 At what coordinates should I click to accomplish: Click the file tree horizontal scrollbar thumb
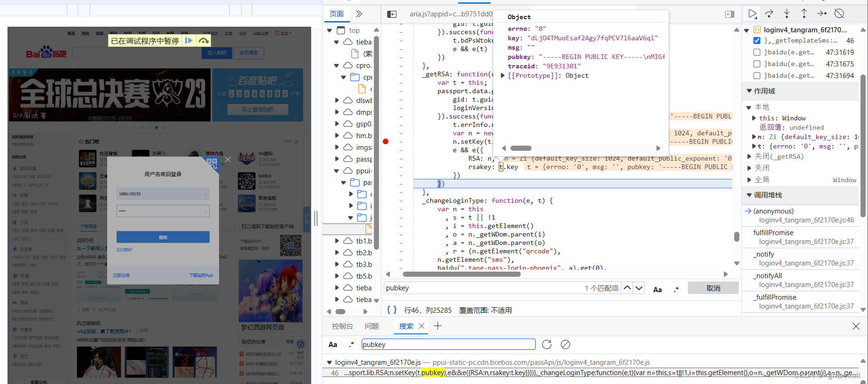pos(341,311)
